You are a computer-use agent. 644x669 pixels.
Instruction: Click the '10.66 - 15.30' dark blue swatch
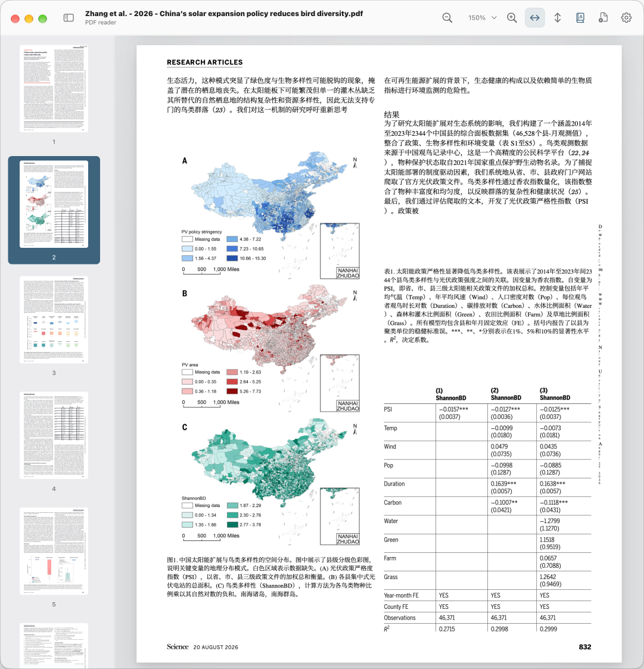pos(232,258)
